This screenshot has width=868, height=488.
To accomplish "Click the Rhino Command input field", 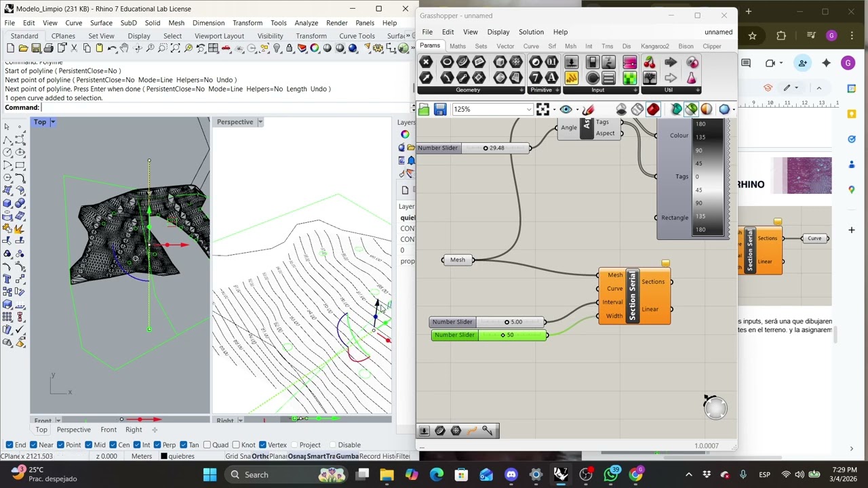I will pos(226,107).
